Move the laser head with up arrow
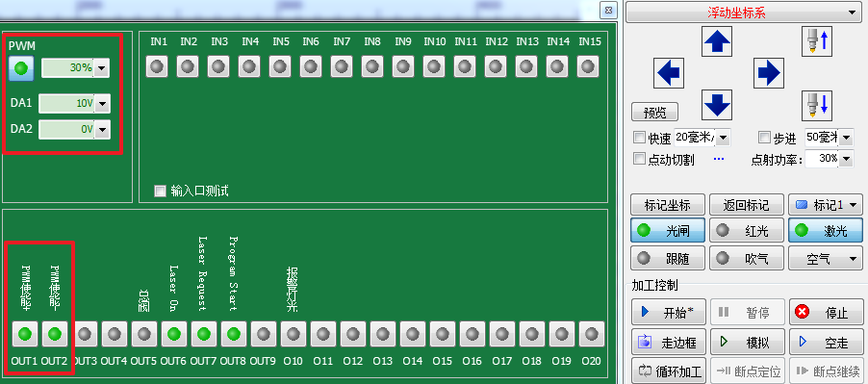868x384 pixels. [x=717, y=41]
